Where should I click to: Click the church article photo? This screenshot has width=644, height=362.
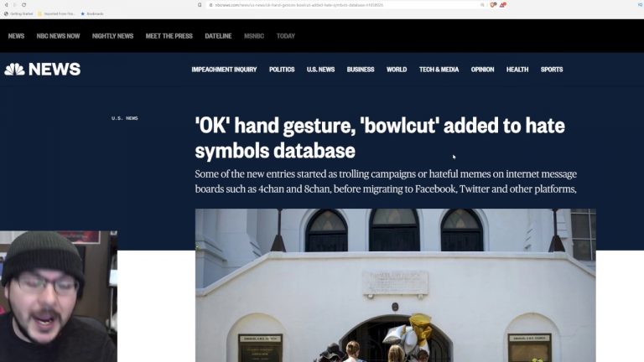[x=395, y=285]
